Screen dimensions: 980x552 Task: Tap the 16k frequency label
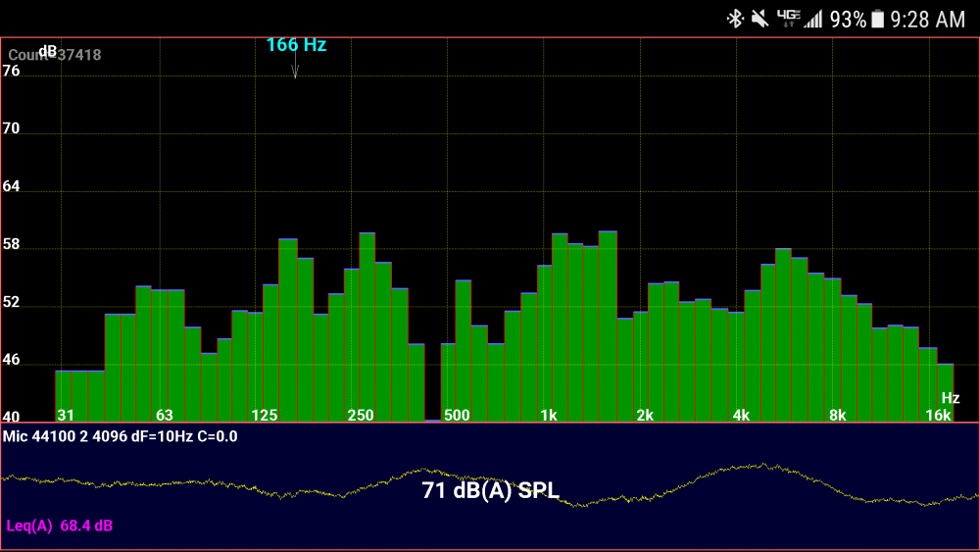coord(938,415)
